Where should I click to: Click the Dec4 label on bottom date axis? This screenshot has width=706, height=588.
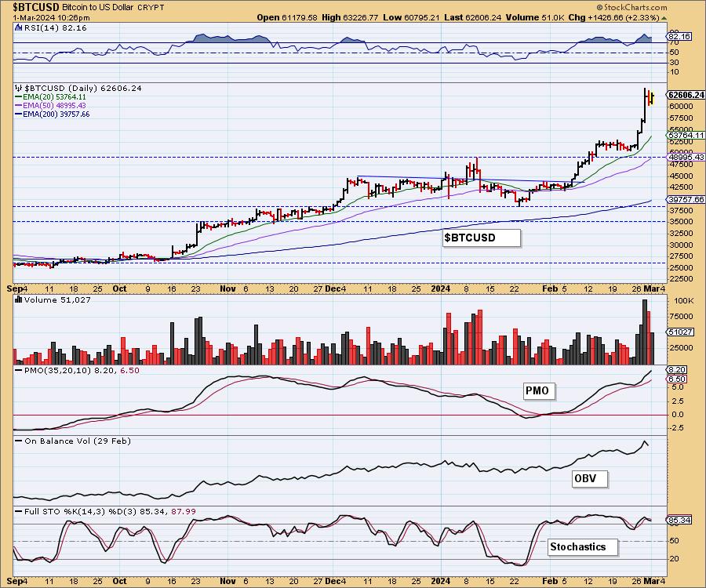pyautogui.click(x=336, y=581)
